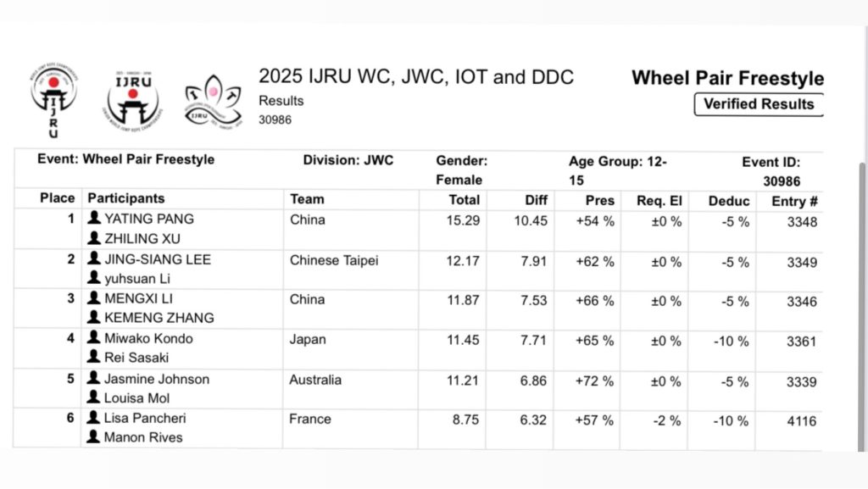
Task: Click the Total column header
Action: click(464, 200)
